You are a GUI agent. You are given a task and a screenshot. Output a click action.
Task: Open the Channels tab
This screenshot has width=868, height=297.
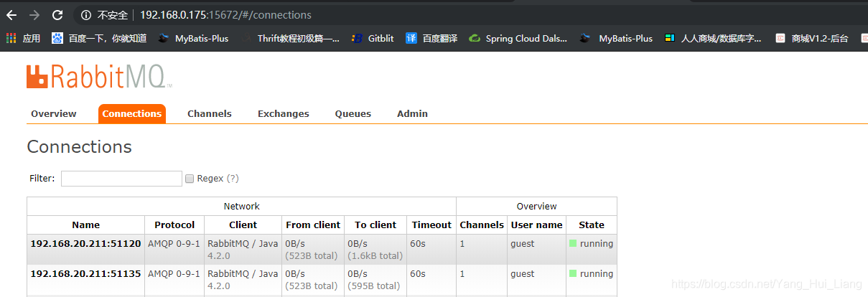pos(210,113)
